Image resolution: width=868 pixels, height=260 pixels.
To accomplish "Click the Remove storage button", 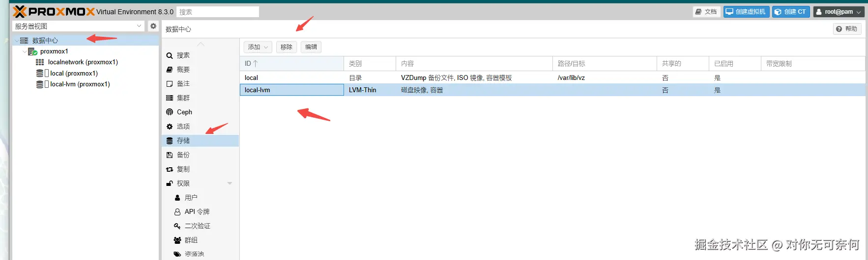I will (287, 47).
